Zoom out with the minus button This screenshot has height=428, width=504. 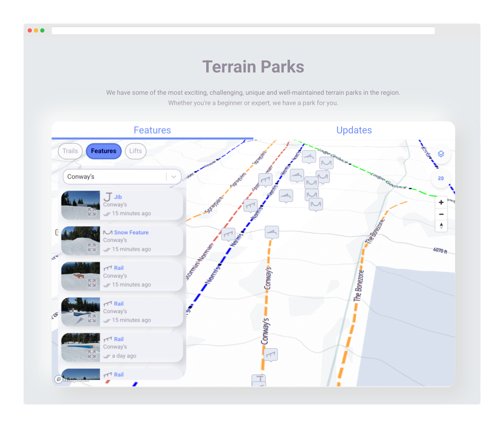click(441, 214)
